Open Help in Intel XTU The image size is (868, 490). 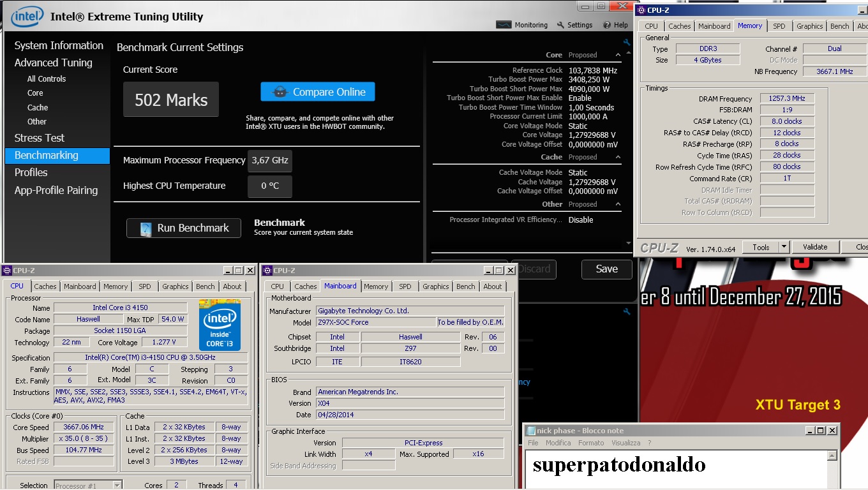coord(615,25)
